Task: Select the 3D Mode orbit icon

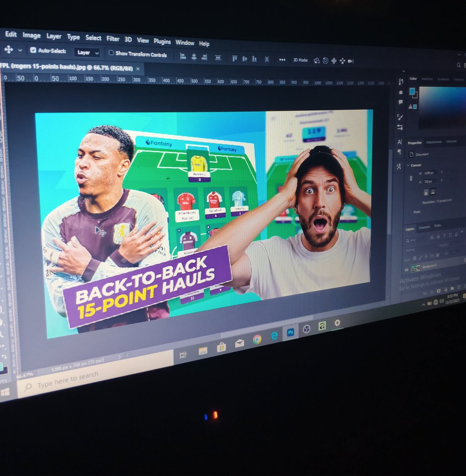Action: pos(317,60)
